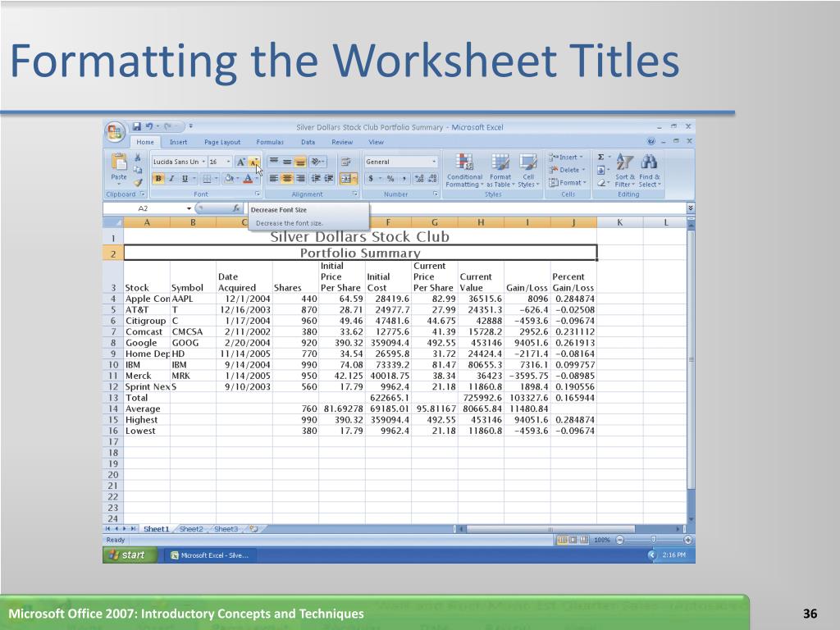Apply Comma Style format
This screenshot has width=840, height=630.
[404, 178]
